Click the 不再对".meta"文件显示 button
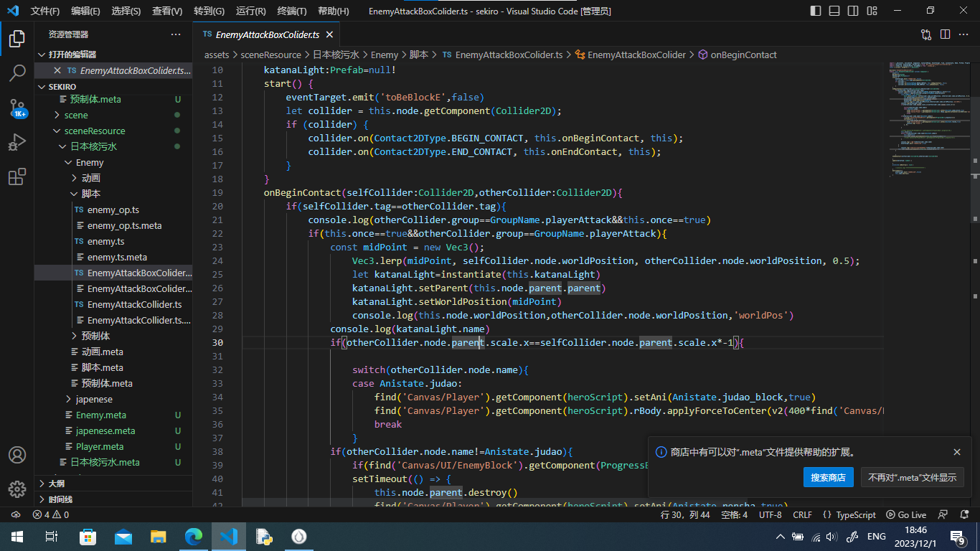The image size is (980, 551). pyautogui.click(x=912, y=477)
